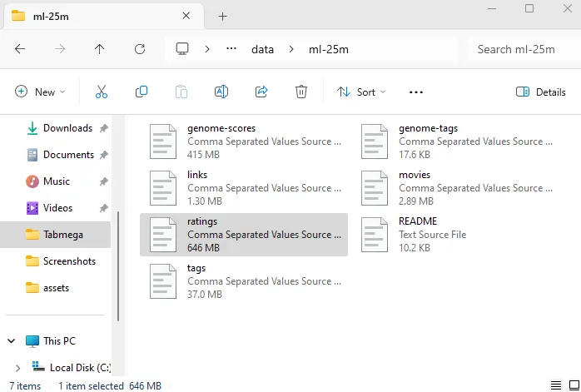Click the Share icon in toolbar

click(261, 92)
